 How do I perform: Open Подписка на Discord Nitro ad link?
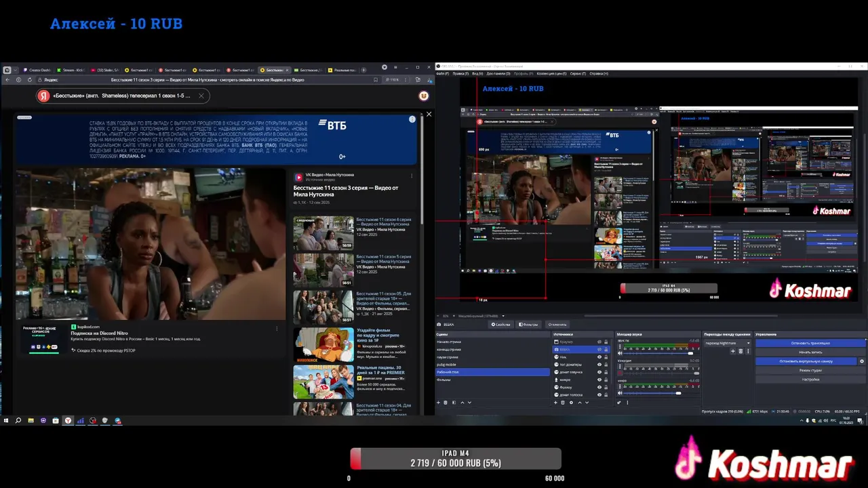click(99, 333)
